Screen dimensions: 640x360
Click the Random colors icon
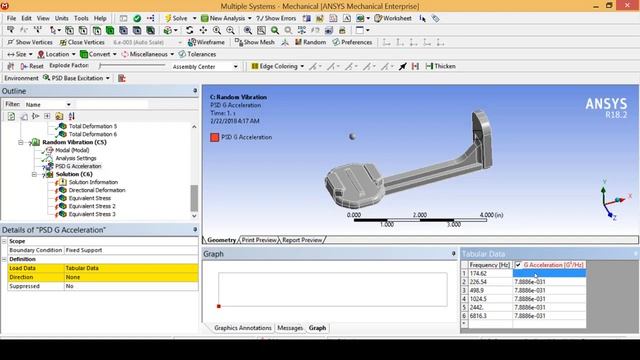[x=298, y=42]
